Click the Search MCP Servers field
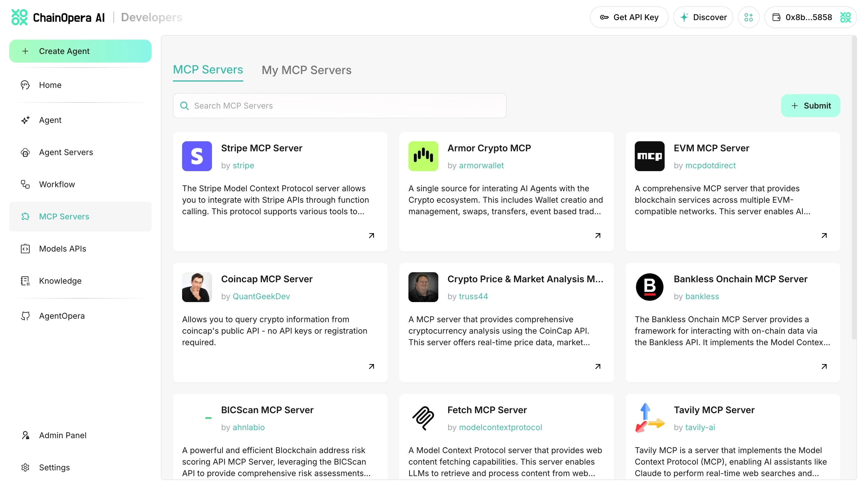Screen dimensions: 868x491 click(340, 106)
